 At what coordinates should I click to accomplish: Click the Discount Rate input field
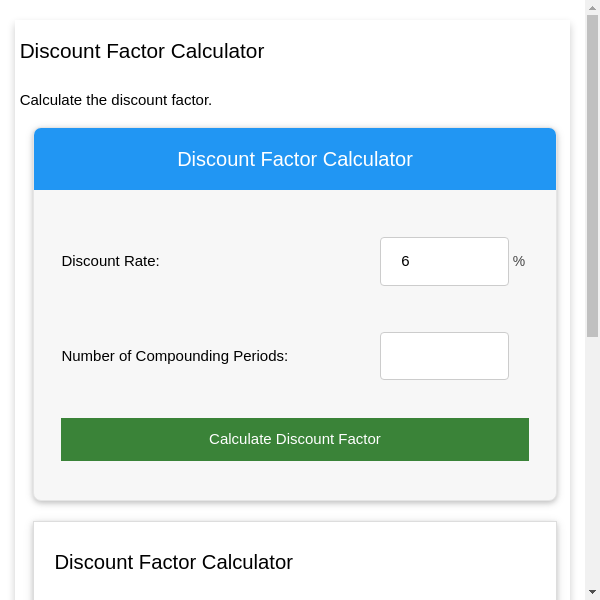444,261
